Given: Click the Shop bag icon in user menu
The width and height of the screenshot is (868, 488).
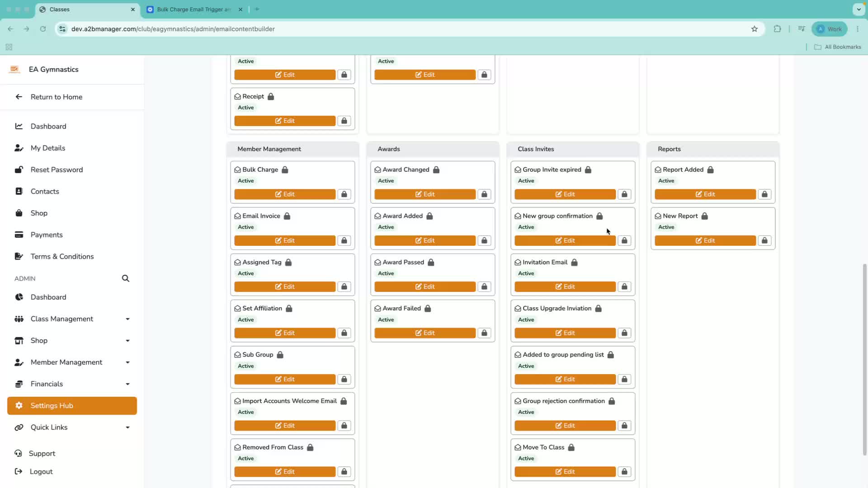Looking at the screenshot, I should pos(19,213).
